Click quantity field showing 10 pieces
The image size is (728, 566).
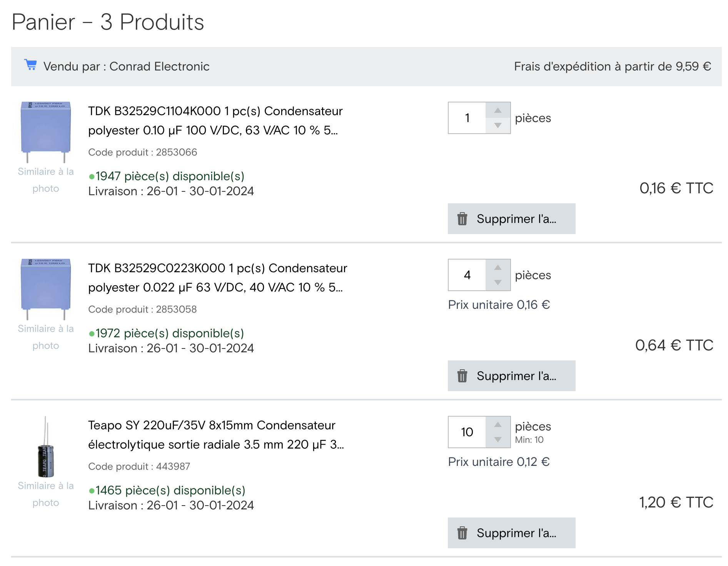[x=467, y=432]
